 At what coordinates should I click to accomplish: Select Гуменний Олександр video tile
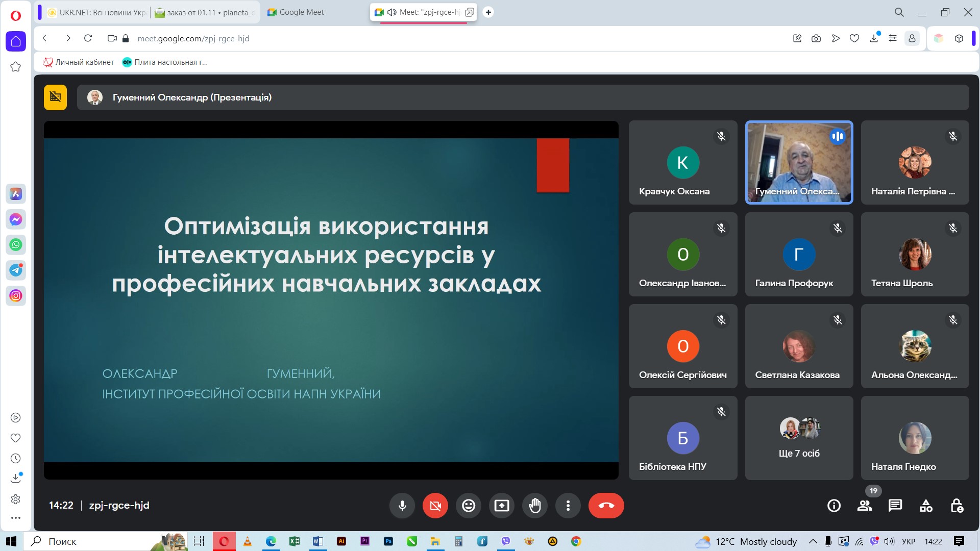799,162
